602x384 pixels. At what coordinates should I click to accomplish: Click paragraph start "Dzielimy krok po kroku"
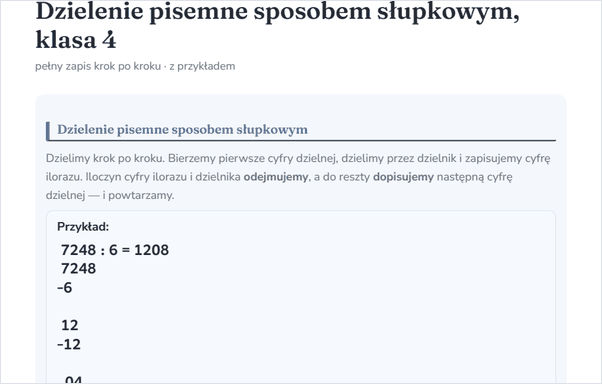[x=105, y=158]
